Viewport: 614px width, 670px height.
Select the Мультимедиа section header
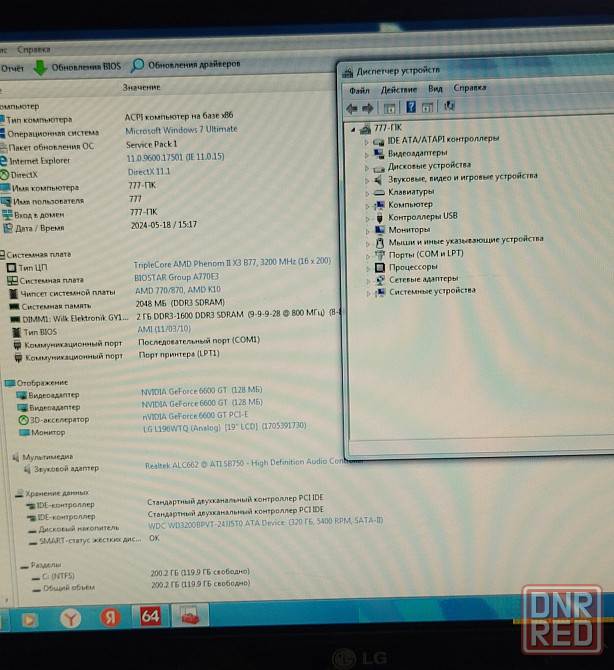(47, 457)
